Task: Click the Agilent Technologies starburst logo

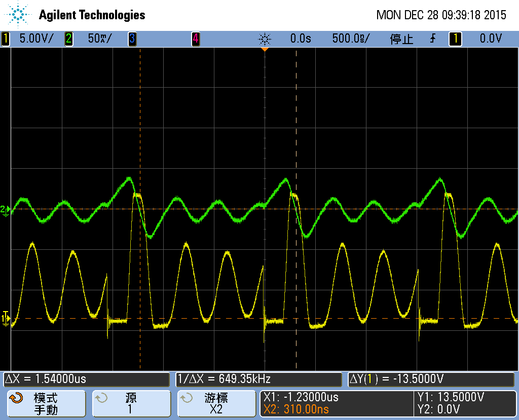Action: 18,14
